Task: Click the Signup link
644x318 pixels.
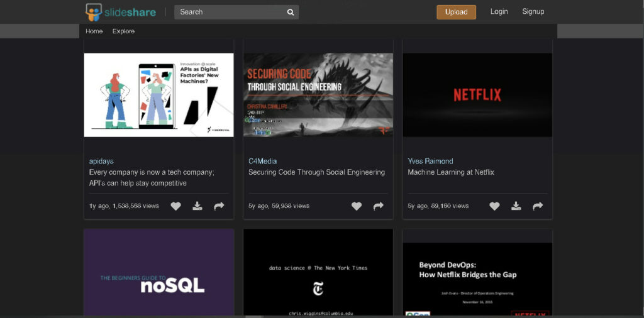Action: (x=533, y=11)
